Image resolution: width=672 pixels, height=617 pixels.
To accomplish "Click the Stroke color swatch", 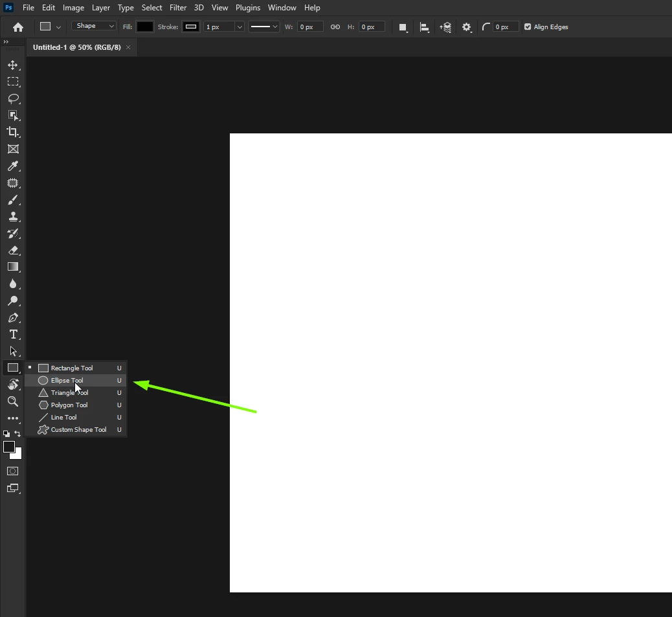I will (x=191, y=27).
